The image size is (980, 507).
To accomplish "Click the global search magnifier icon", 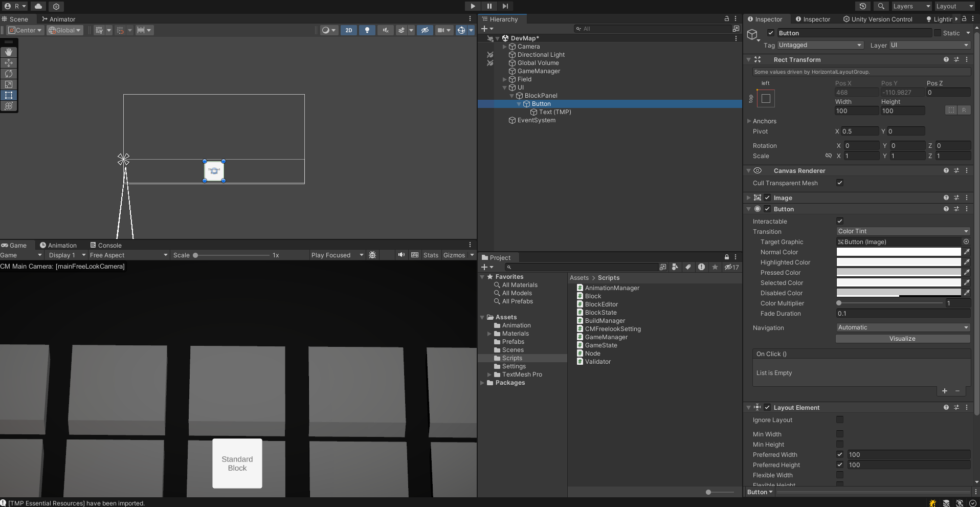I will 881,6.
